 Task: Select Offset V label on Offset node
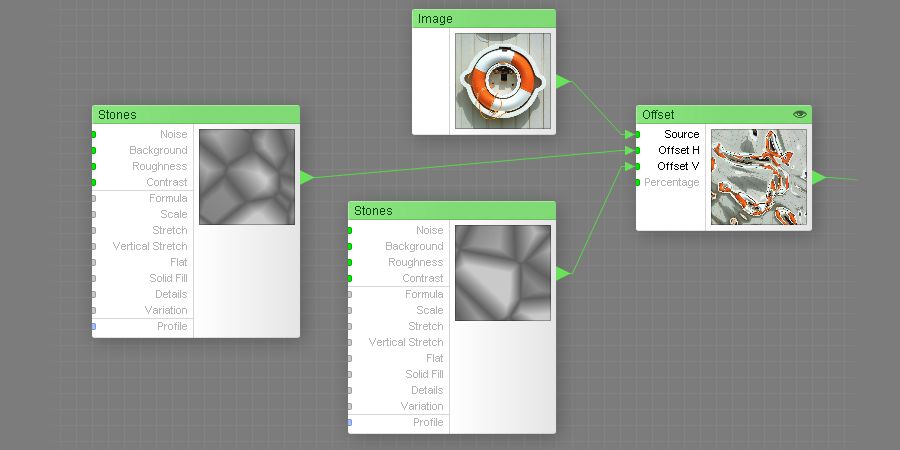click(x=678, y=166)
